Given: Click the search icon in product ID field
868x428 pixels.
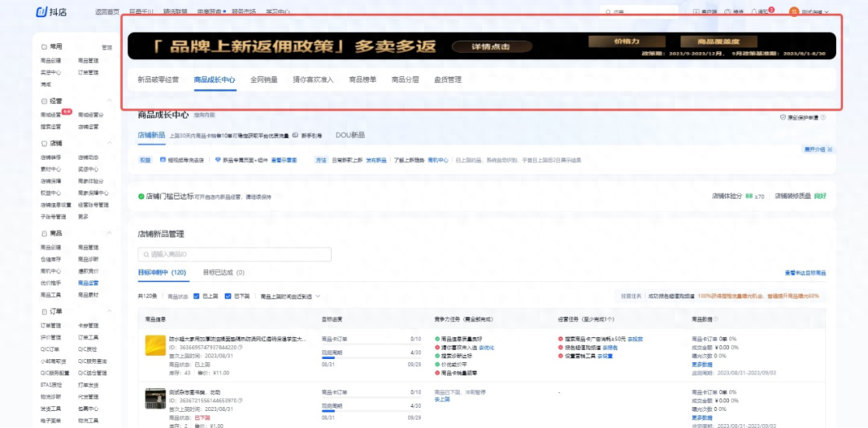Looking at the screenshot, I should tap(146, 255).
